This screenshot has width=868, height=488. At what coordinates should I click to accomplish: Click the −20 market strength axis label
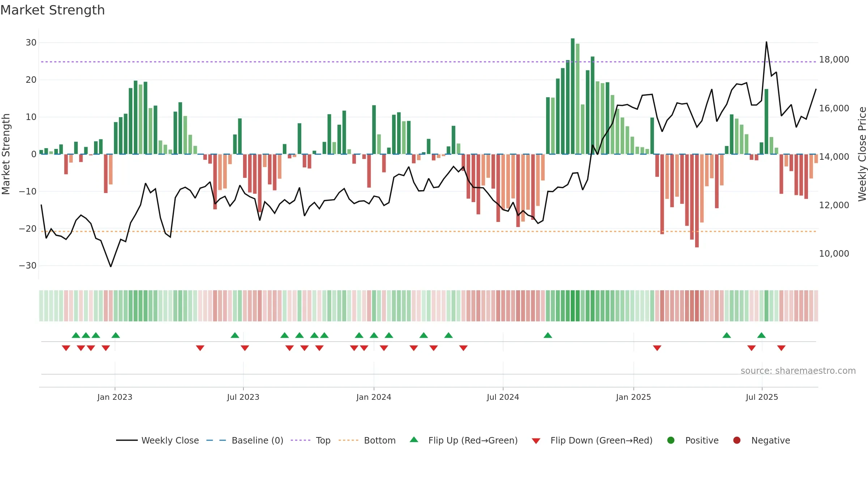pyautogui.click(x=28, y=228)
